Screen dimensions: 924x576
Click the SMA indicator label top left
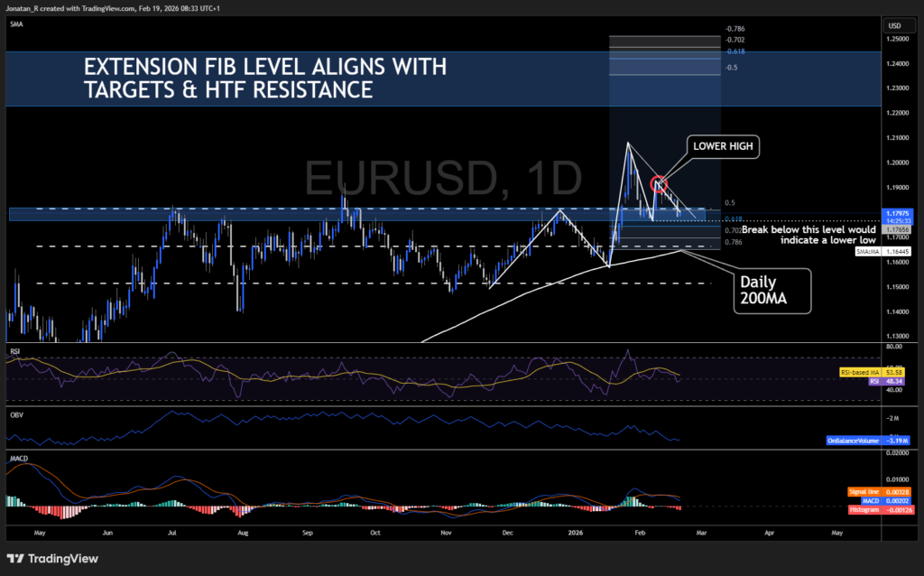coord(15,23)
